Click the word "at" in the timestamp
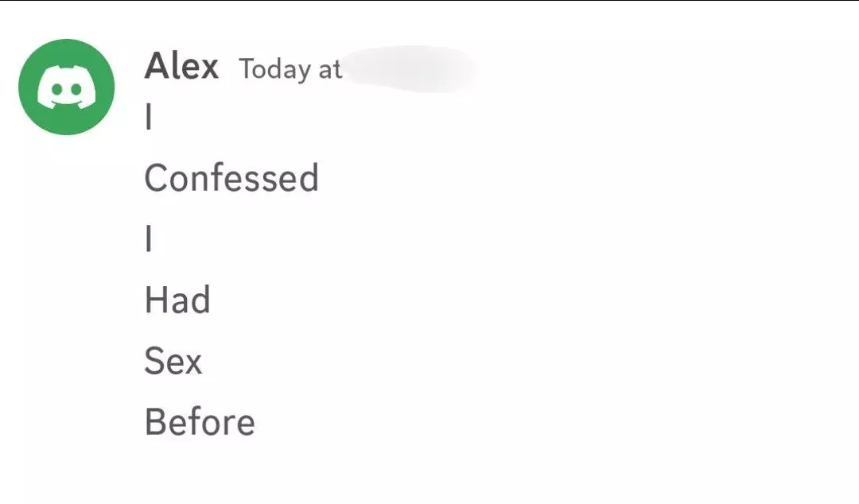Screen dimensions: 859x504 330,70
